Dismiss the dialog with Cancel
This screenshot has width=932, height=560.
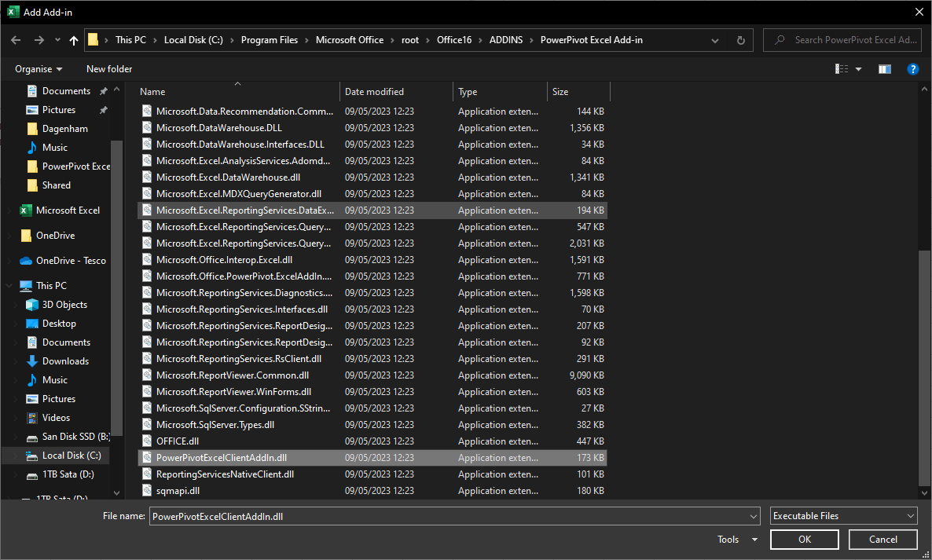point(882,540)
